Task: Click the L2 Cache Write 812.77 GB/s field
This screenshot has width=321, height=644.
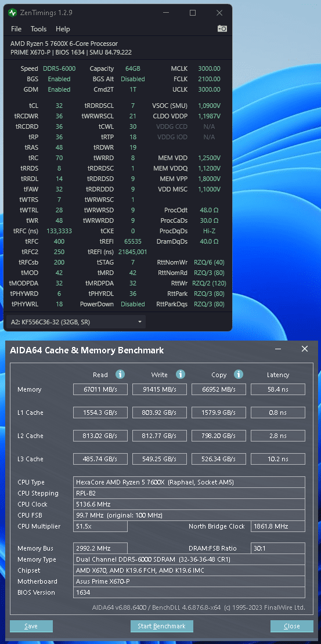Action: pos(160,436)
